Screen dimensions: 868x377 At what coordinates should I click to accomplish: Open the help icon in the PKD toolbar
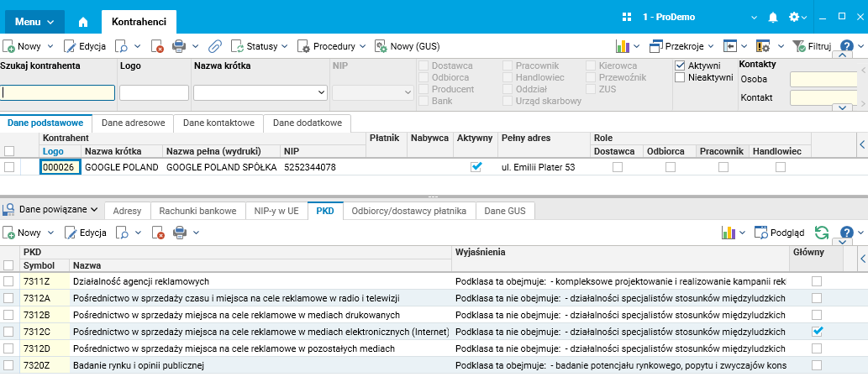[846, 233]
